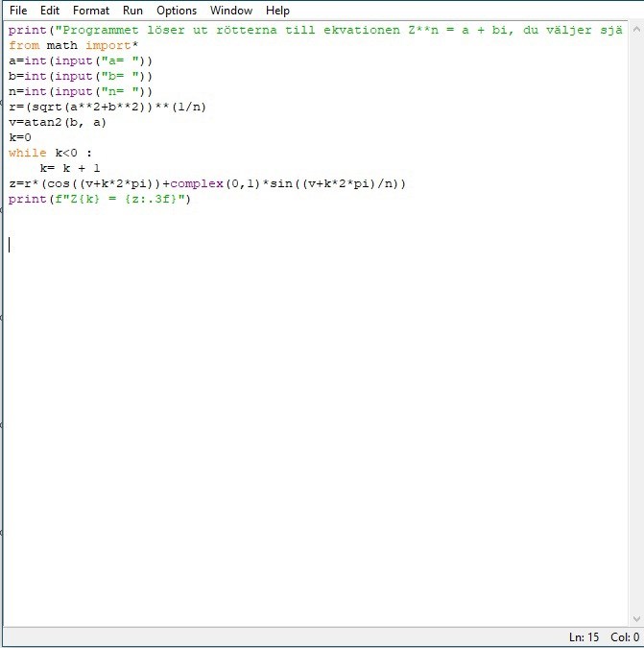Open the Options menu
This screenshot has height=648, width=644.
coord(177,11)
